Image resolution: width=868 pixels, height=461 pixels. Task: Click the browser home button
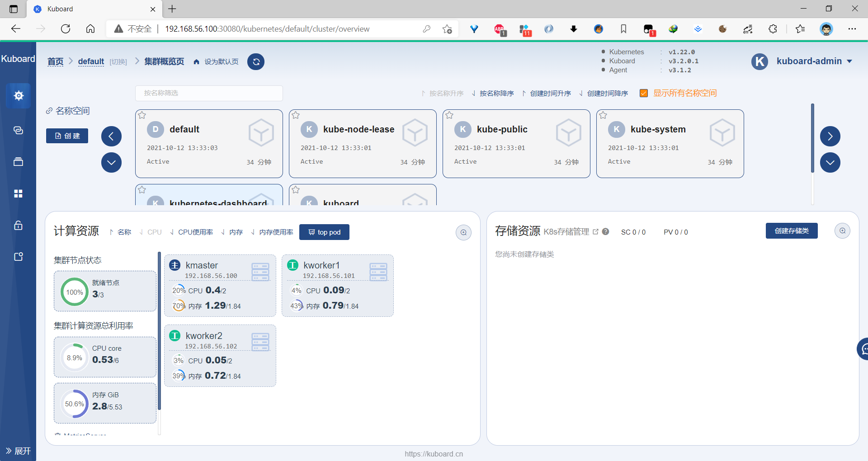pyautogui.click(x=90, y=29)
